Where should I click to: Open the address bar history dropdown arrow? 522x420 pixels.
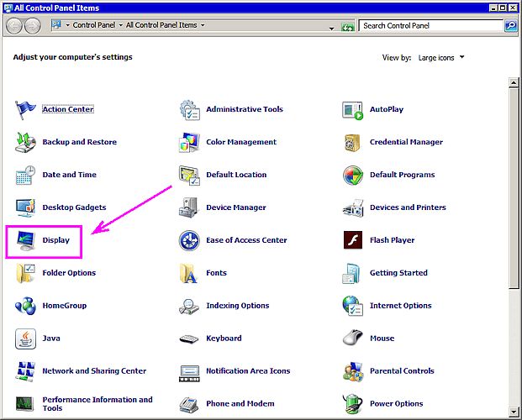[x=331, y=29]
